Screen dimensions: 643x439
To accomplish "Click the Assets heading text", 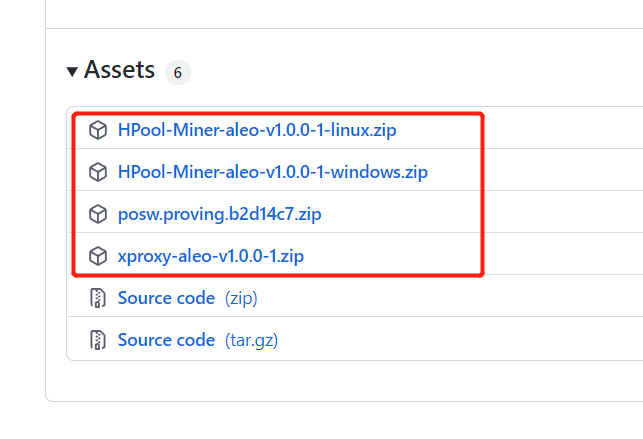I will pos(119,70).
